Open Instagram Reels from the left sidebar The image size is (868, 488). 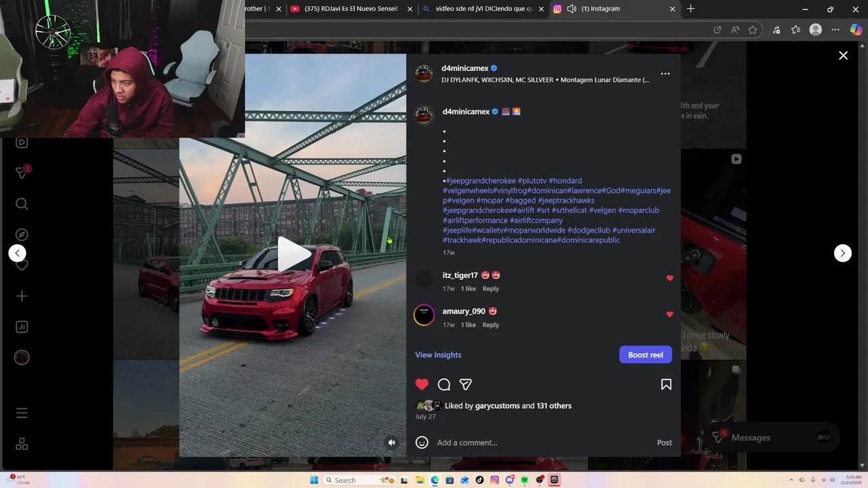22,142
